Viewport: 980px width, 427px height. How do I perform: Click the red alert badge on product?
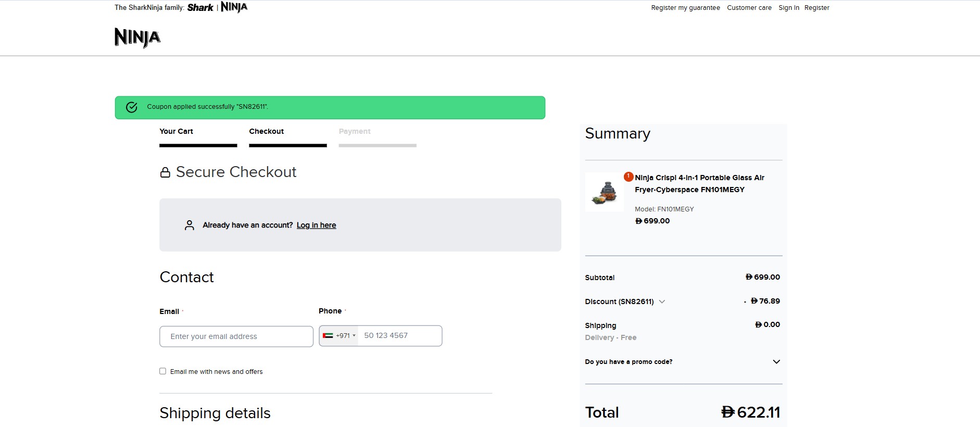pos(629,177)
